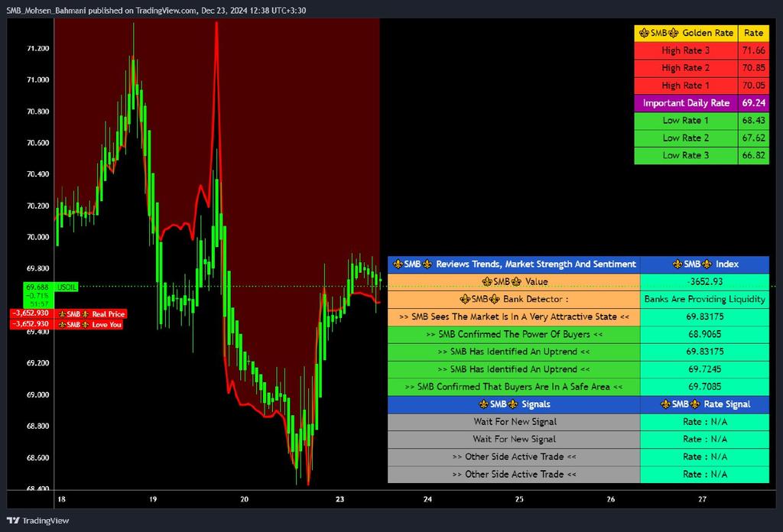Click the 70.400 price axis label

pos(38,174)
